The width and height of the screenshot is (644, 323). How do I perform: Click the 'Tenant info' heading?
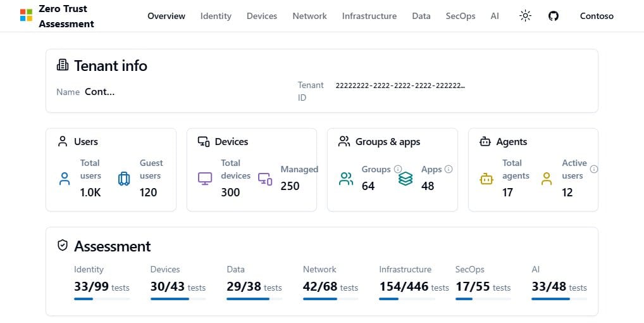click(x=111, y=66)
